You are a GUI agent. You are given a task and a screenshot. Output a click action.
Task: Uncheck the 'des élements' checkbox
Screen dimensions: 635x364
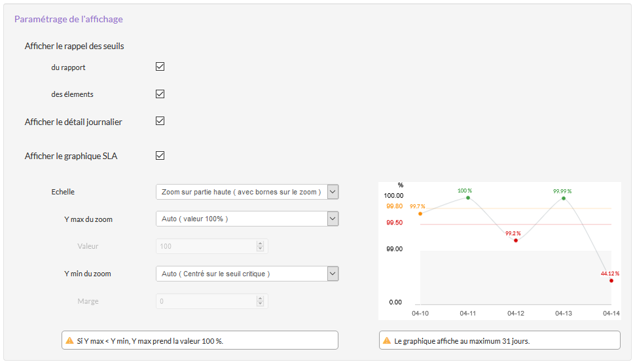coord(160,94)
